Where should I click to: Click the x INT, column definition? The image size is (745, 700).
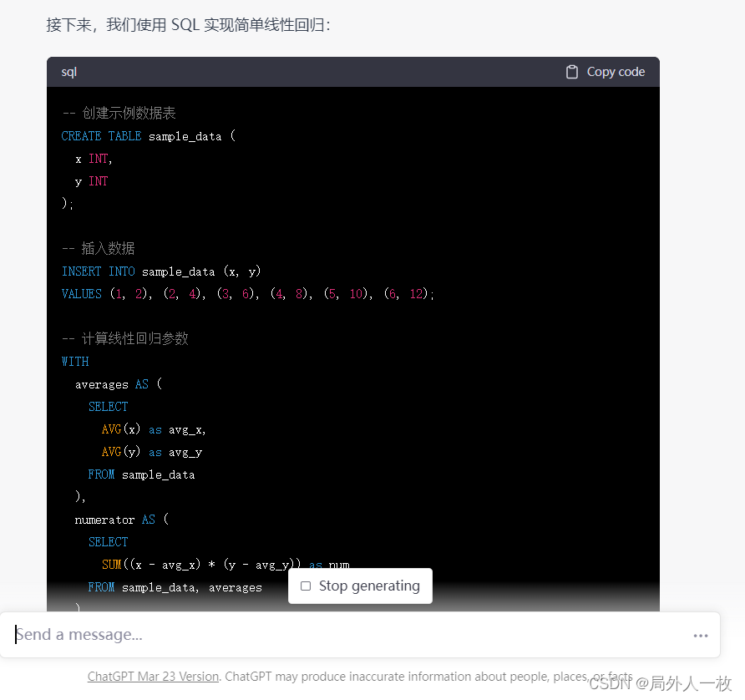(x=94, y=159)
